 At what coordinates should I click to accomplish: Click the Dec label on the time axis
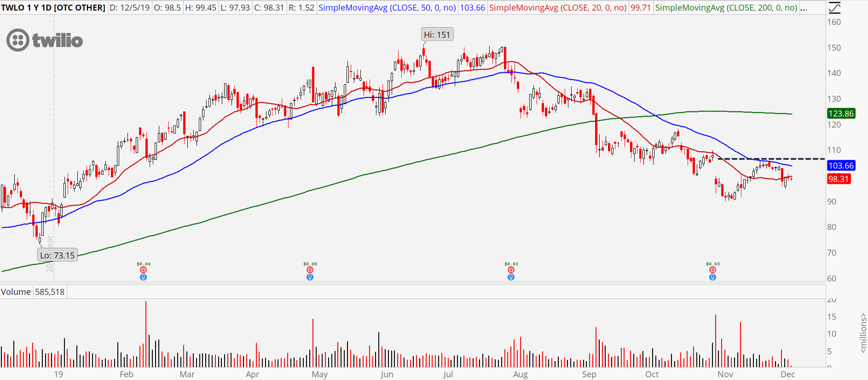pos(788,374)
